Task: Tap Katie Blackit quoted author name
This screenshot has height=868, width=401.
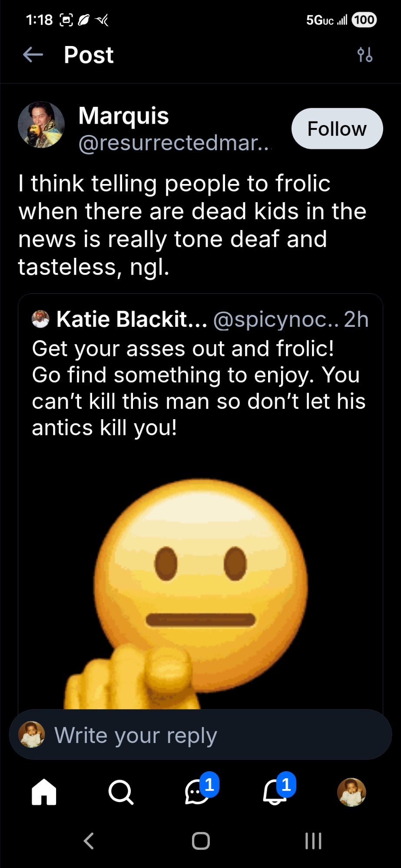Action: [132, 319]
